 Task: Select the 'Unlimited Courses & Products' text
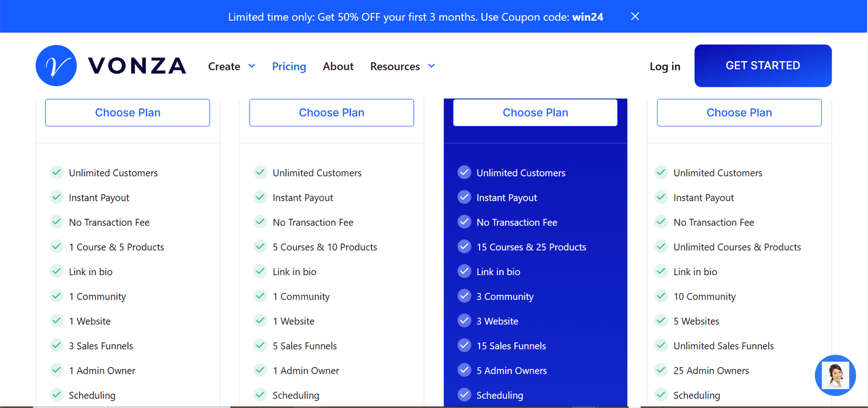pyautogui.click(x=737, y=247)
